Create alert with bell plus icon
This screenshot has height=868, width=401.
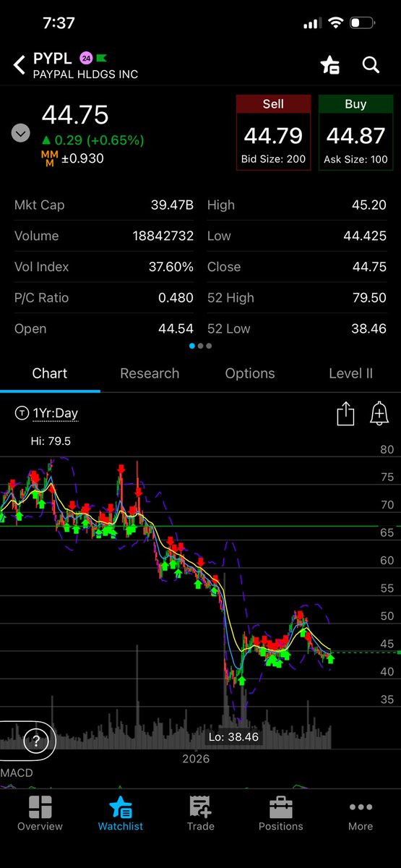pos(379,414)
